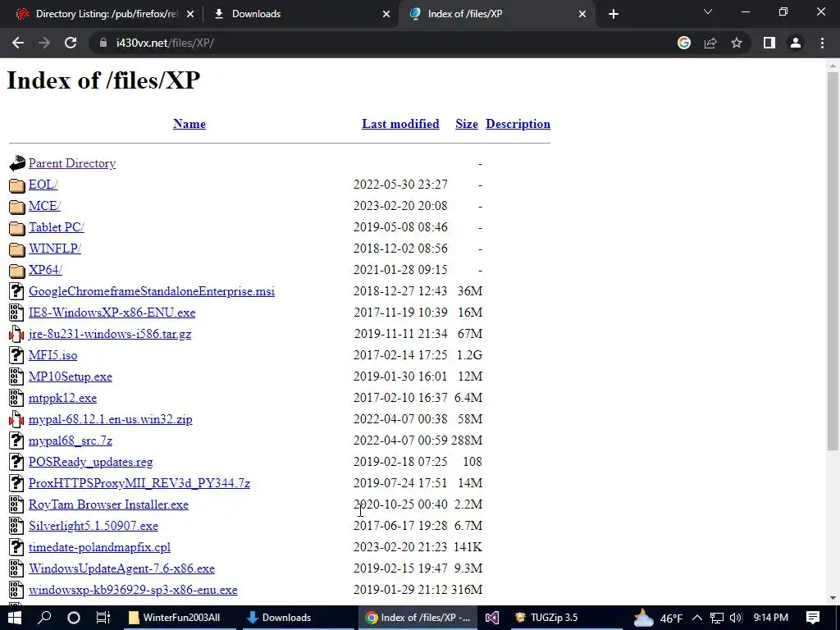Show hidden tray icons chevron
Screen dimensions: 840x630
pyautogui.click(x=697, y=618)
